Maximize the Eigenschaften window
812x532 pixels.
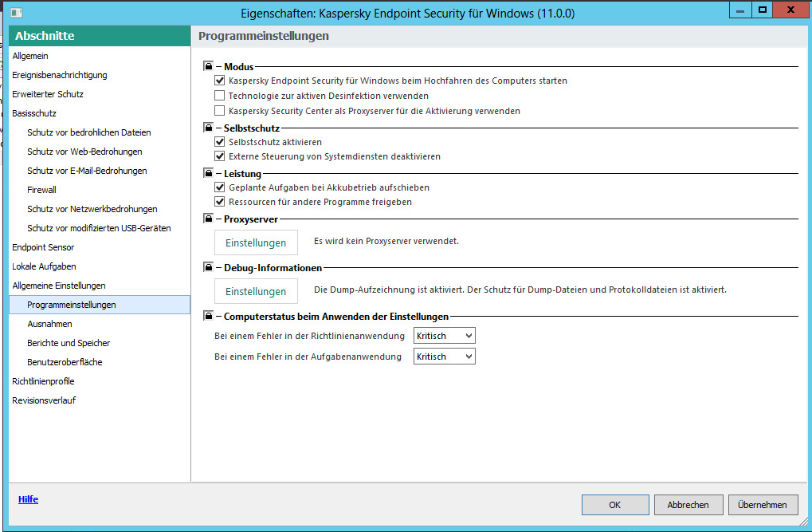763,10
